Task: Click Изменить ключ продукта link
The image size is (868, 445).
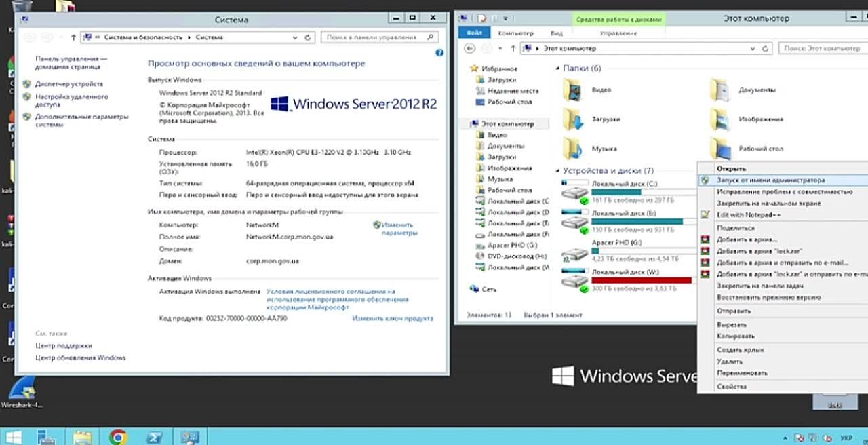Action: (x=393, y=317)
